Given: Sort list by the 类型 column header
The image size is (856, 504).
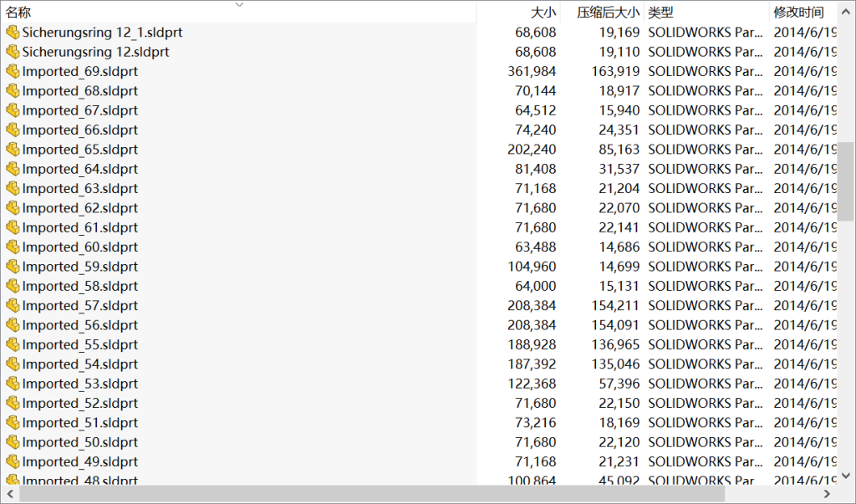Looking at the screenshot, I should (660, 13).
